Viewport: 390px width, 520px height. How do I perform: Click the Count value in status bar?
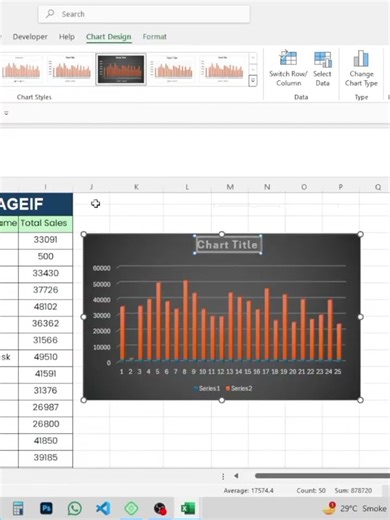click(x=311, y=491)
